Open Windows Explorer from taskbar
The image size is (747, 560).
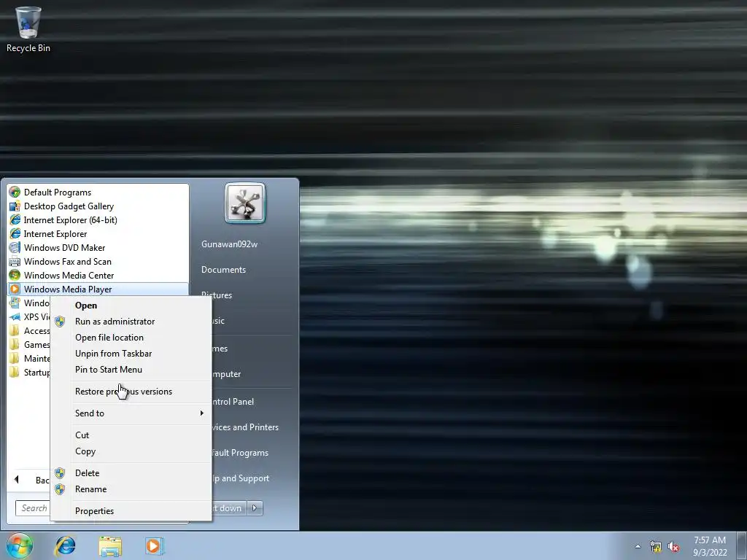(110, 546)
